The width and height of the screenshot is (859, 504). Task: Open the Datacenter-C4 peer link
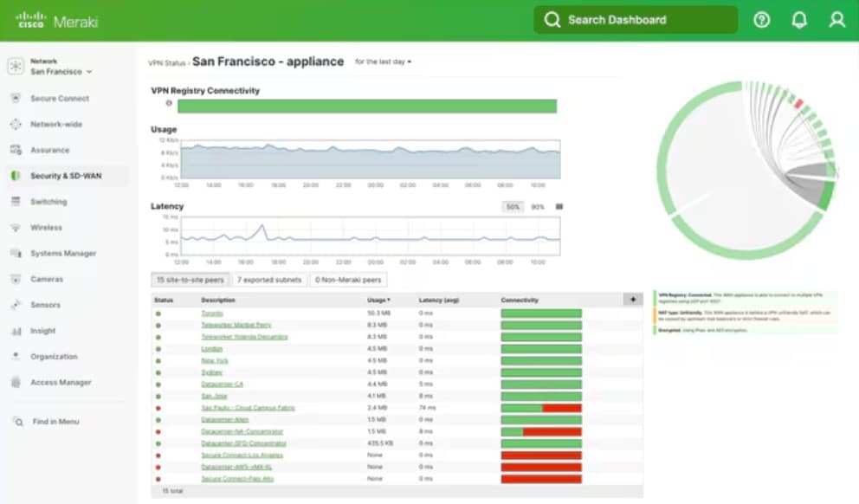222,384
